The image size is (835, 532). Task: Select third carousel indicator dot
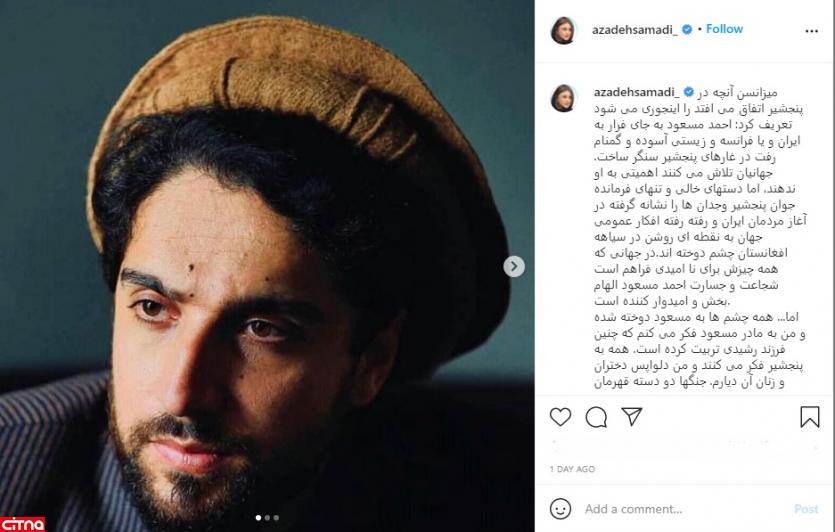(x=276, y=518)
